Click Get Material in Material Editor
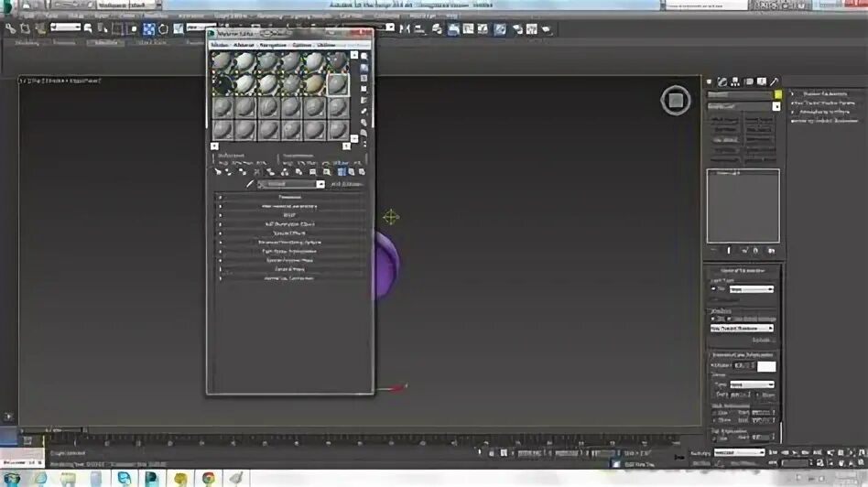 [218, 172]
